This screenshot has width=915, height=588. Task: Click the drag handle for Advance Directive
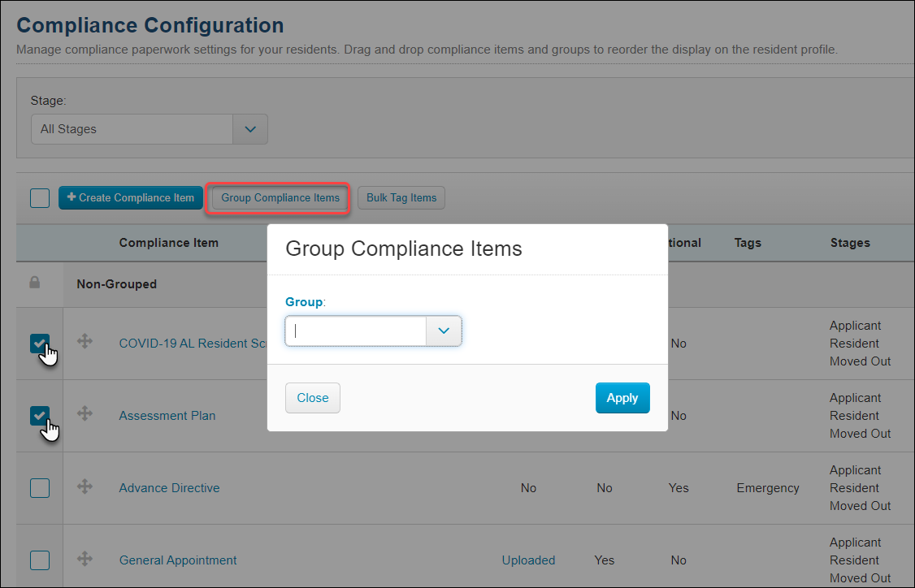(85, 486)
